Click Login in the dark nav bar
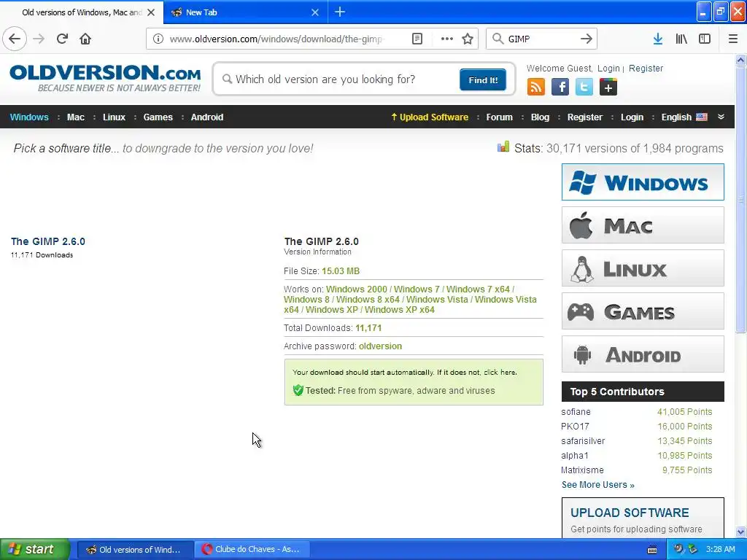 point(632,117)
